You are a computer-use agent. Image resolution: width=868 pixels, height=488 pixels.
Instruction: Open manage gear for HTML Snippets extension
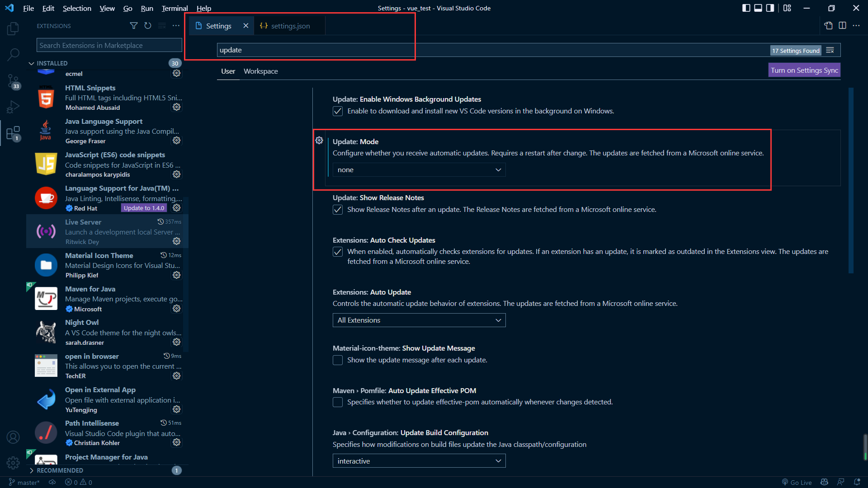coord(177,107)
